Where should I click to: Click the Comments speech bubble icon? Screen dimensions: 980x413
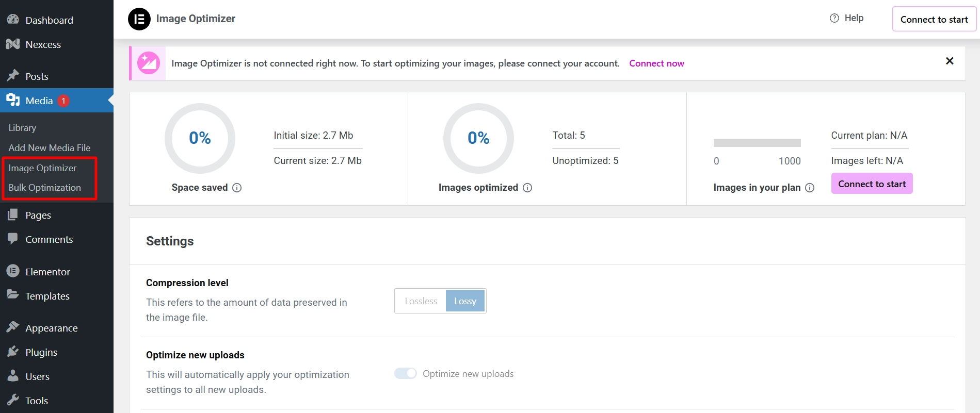pyautogui.click(x=13, y=239)
